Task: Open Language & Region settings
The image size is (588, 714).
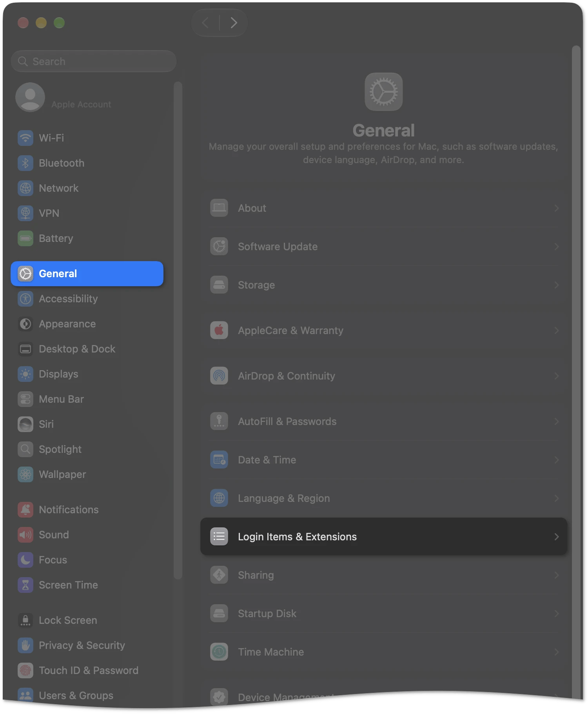Action: [384, 498]
